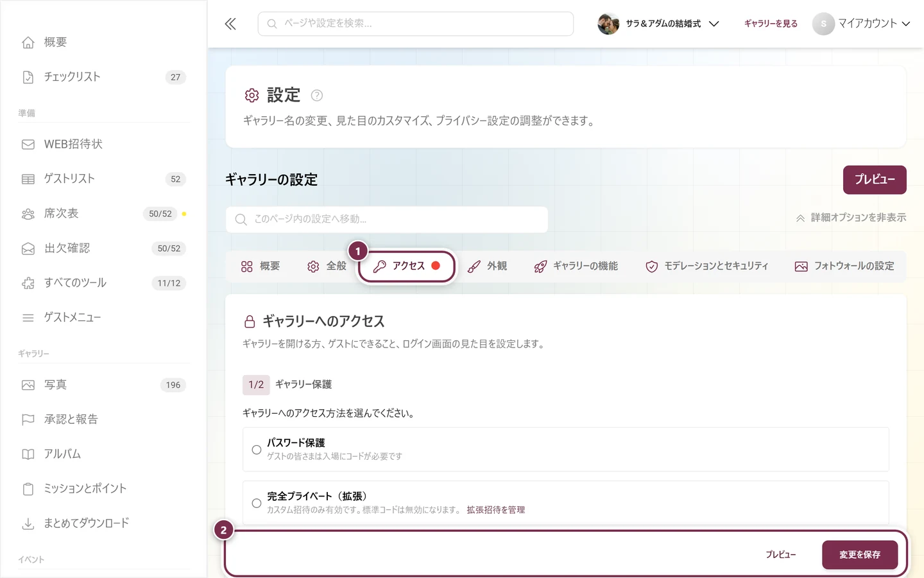
Task: Click the 52 badge on ゲストリスト
Action: pos(176,179)
